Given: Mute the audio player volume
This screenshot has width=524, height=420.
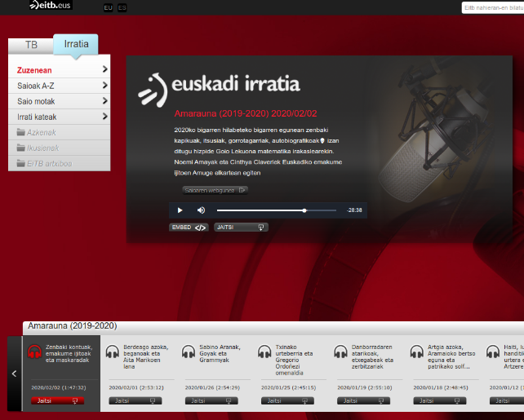Looking at the screenshot, I should pyautogui.click(x=201, y=210).
